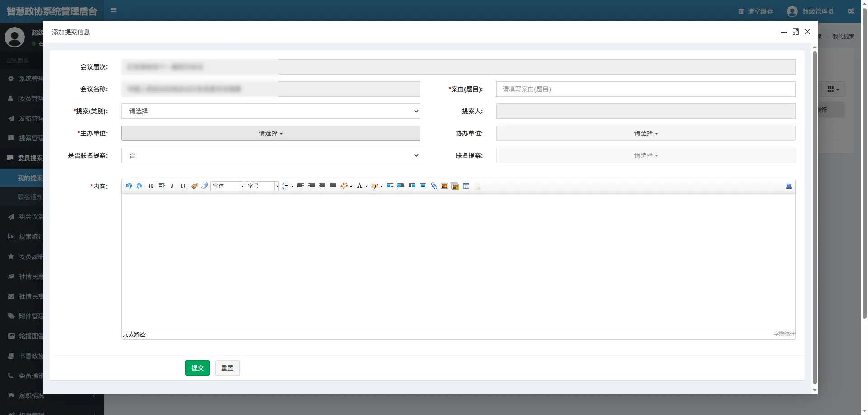Screen dimensions: 868x415
Task: Click the single image upload icon
Action: point(444,186)
